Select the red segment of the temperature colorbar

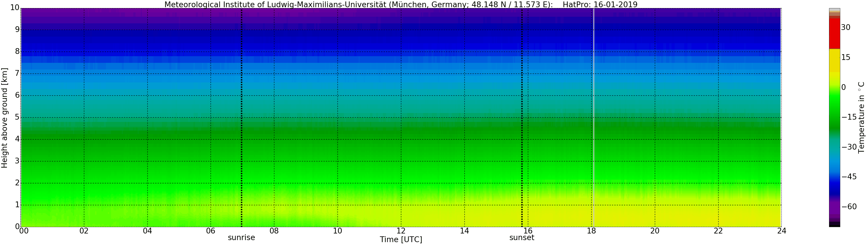click(x=834, y=34)
